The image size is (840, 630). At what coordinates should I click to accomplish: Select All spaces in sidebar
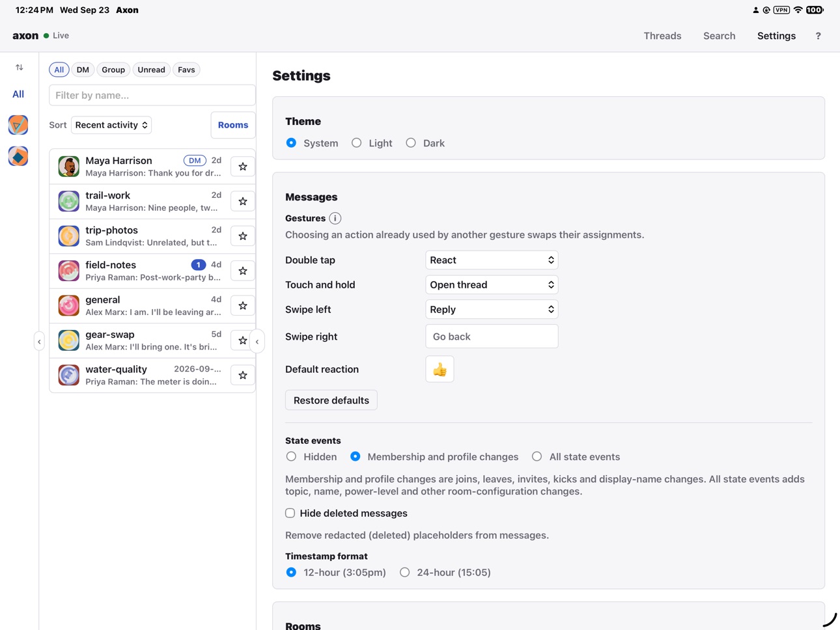[x=18, y=94]
